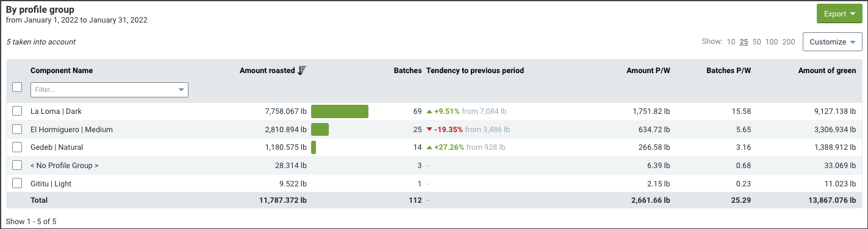Click the El Hormiguero green amount bar

click(320, 130)
